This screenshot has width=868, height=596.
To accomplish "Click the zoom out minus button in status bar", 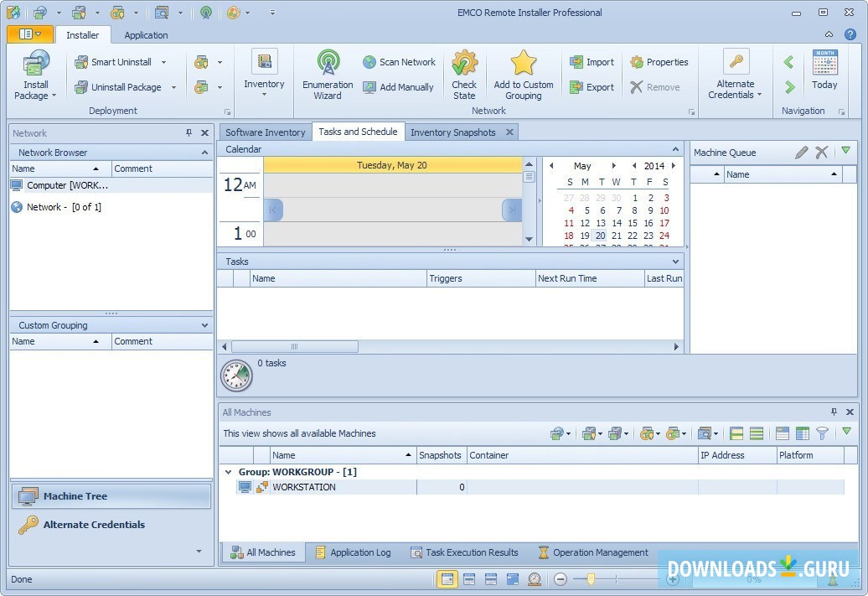I will pyautogui.click(x=561, y=579).
